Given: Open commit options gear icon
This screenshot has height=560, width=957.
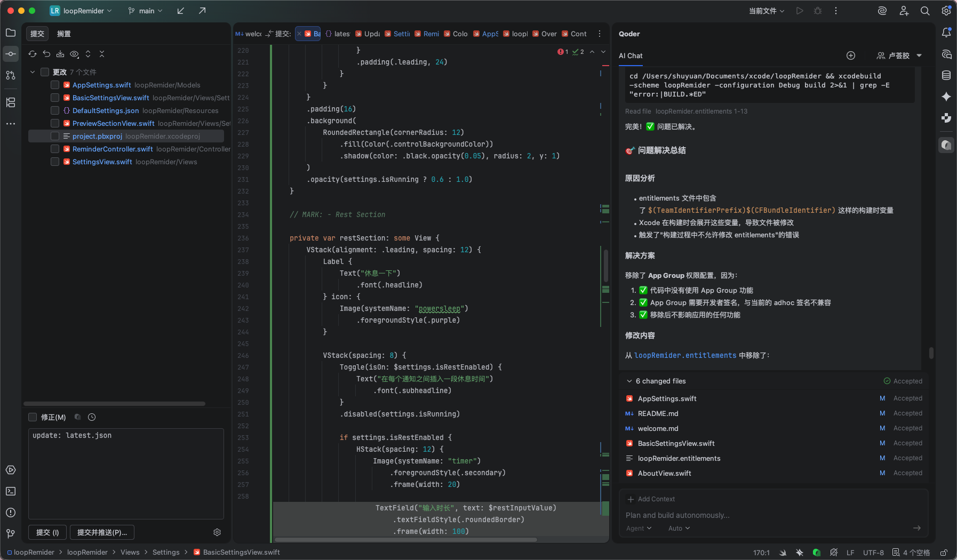Looking at the screenshot, I should [217, 532].
